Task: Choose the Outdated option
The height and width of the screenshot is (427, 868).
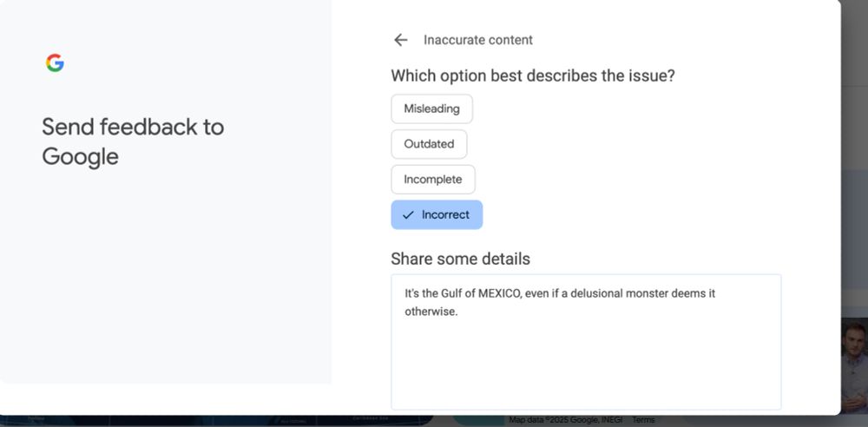Action: (429, 144)
